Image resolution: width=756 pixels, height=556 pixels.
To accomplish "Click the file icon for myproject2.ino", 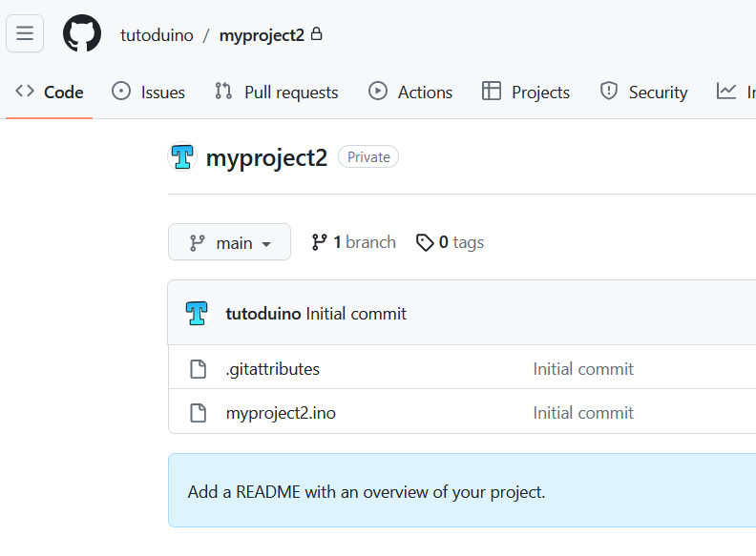I will pos(199,413).
